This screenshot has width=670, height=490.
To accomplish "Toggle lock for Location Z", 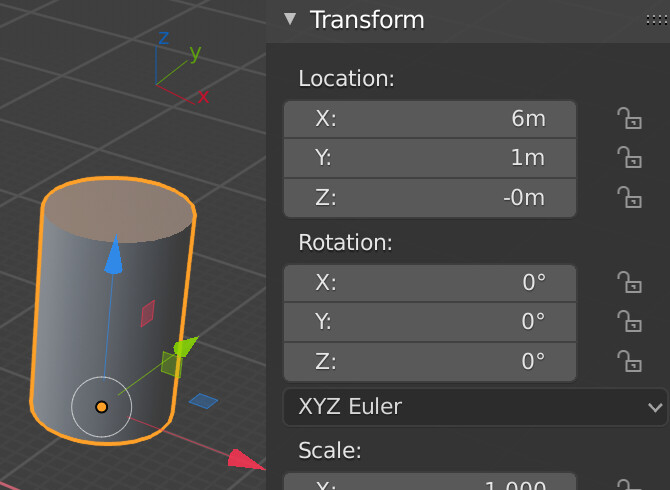I will [629, 197].
